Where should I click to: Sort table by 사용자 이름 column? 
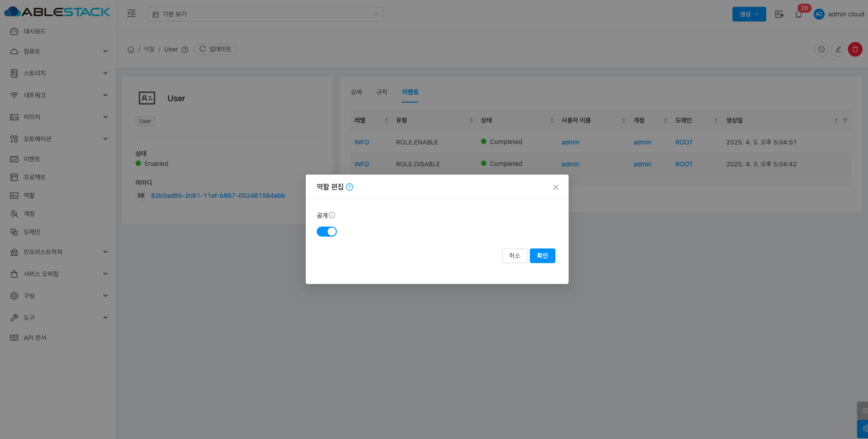click(593, 120)
